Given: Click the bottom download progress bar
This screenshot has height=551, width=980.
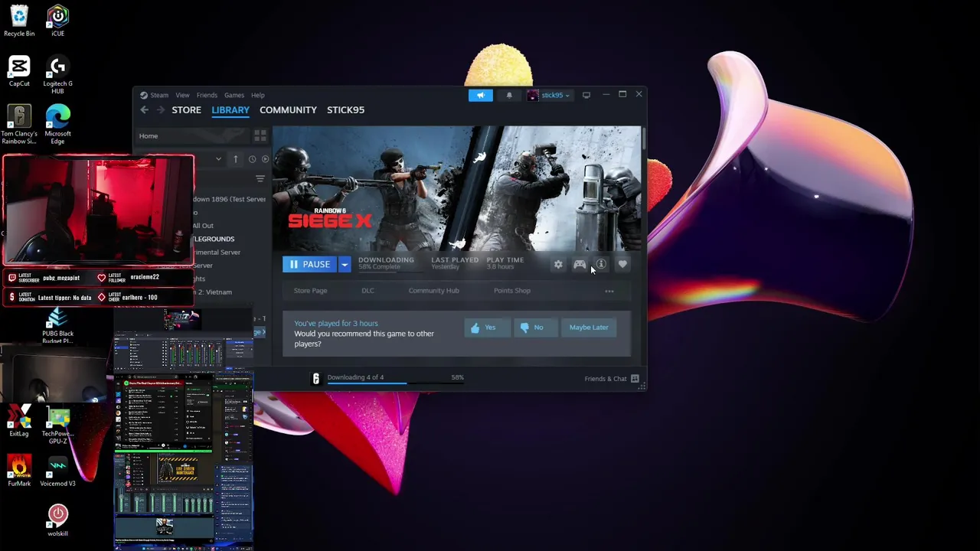Looking at the screenshot, I should (x=395, y=383).
